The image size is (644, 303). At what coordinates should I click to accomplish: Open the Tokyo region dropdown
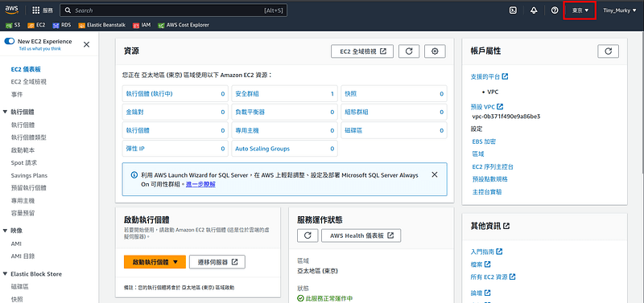click(580, 10)
